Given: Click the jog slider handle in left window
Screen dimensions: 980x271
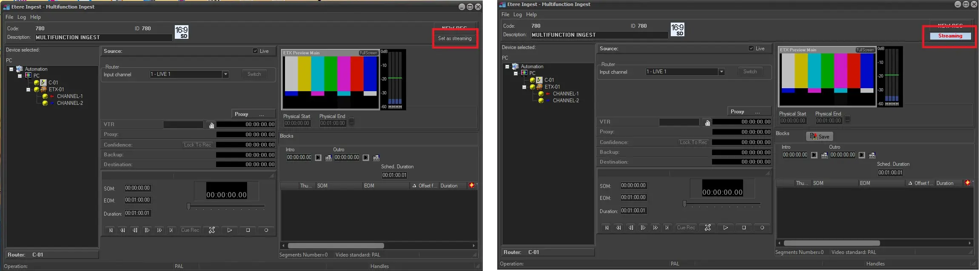Looking at the screenshot, I should click(188, 206).
